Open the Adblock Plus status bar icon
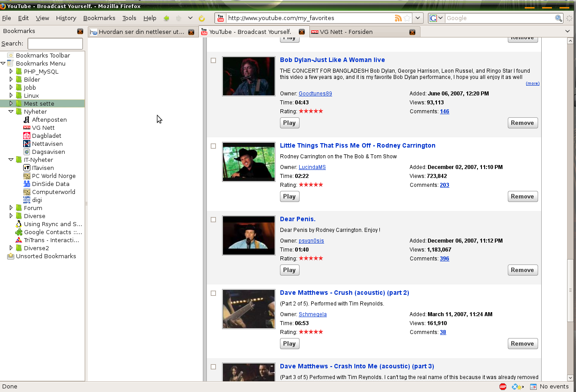 pyautogui.click(x=503, y=387)
